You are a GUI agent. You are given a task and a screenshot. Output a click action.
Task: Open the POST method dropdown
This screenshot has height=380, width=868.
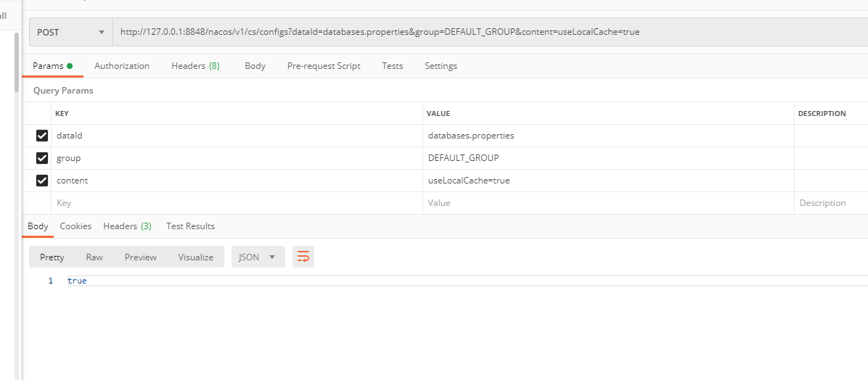coord(70,32)
